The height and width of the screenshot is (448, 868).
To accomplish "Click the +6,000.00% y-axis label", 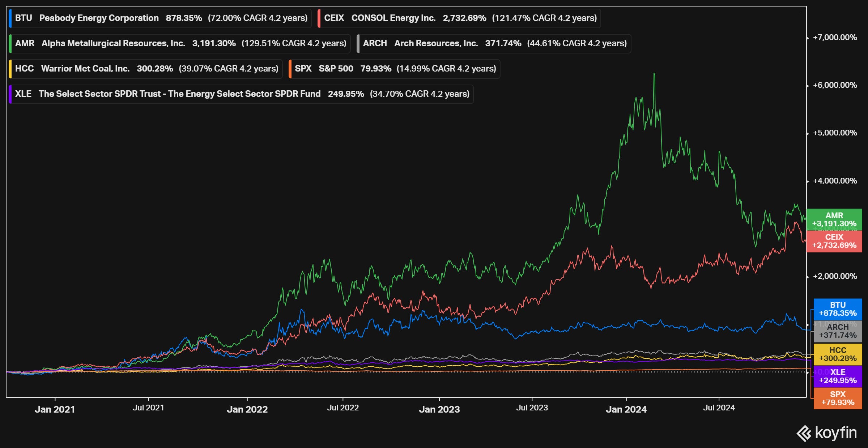I will [x=835, y=85].
